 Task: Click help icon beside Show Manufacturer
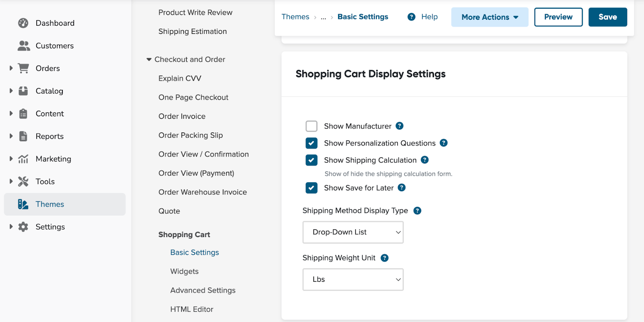[399, 126]
